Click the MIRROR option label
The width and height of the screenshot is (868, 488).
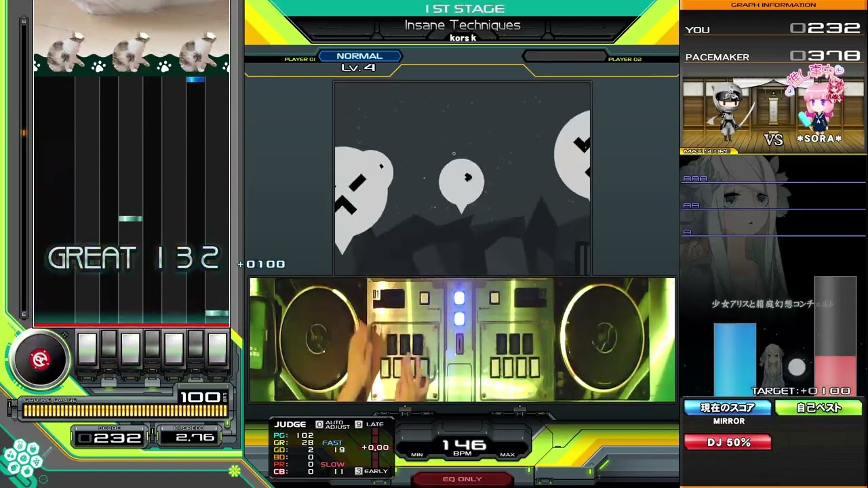point(729,422)
